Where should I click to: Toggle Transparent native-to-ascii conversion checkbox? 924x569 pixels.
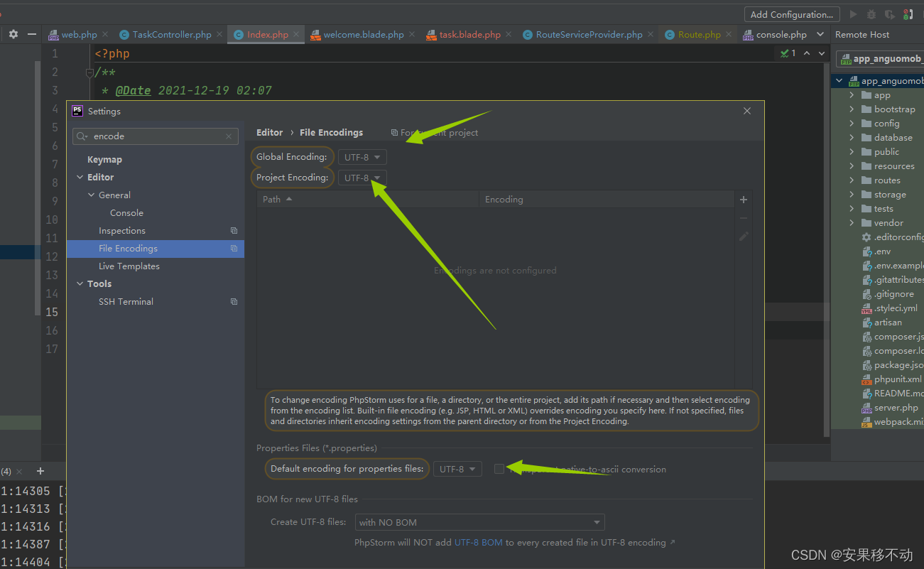499,469
